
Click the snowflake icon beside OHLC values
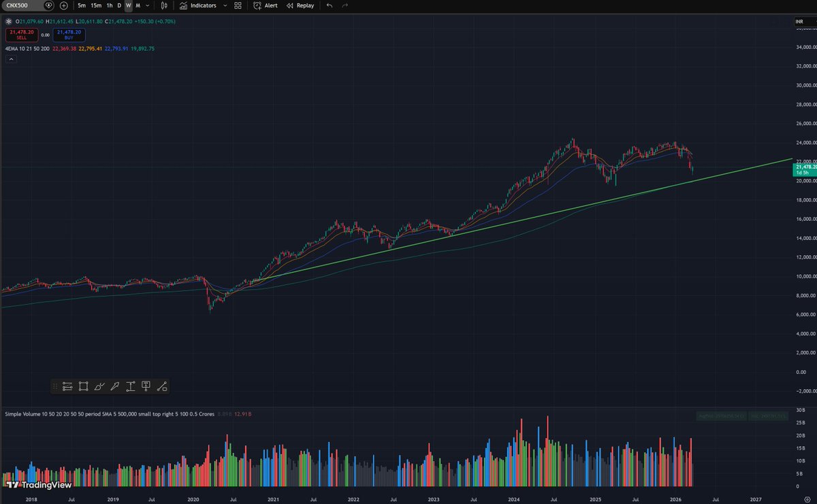coord(9,22)
